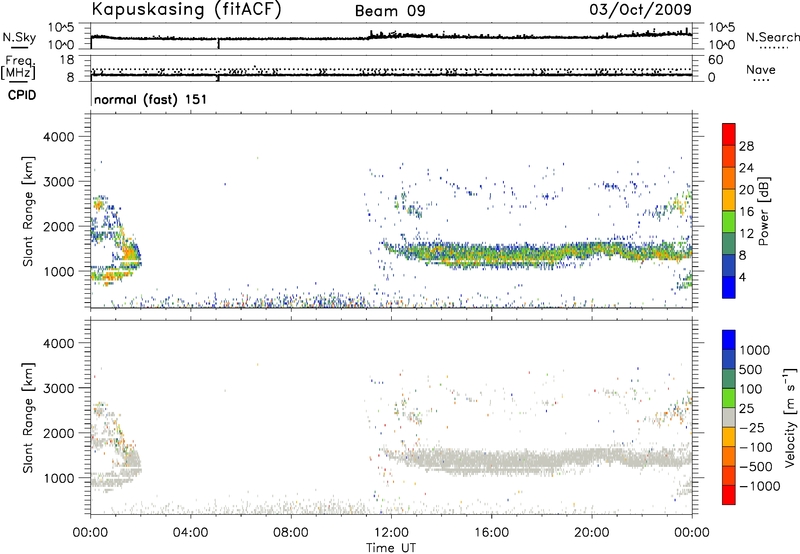Click the 20 dB power scale value

(x=746, y=190)
